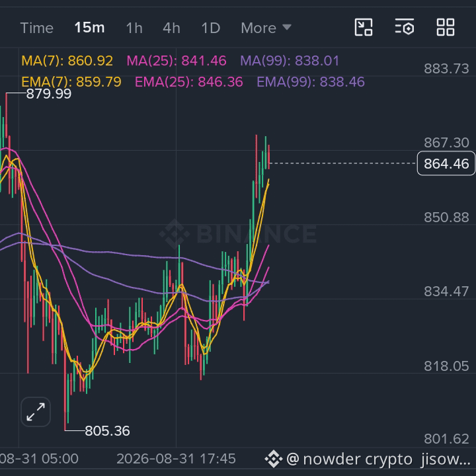
Task: Click the 867.30 price axis label
Action: coord(446,143)
